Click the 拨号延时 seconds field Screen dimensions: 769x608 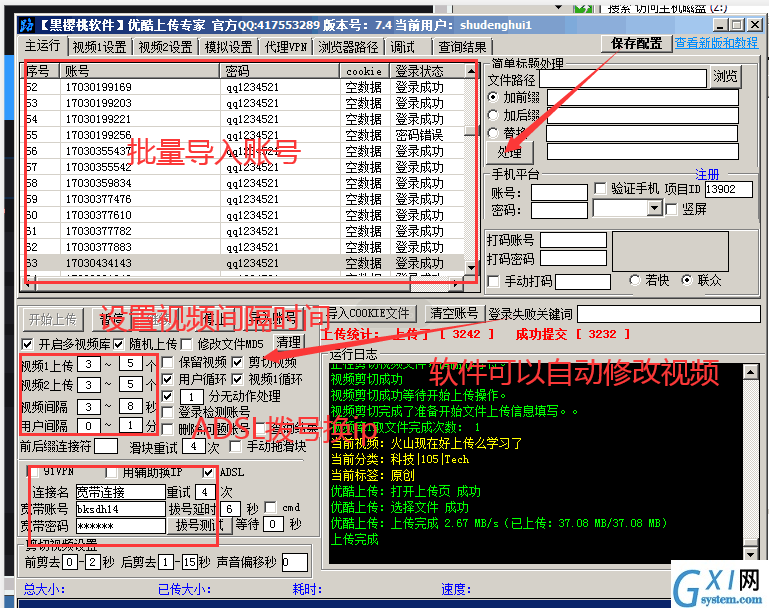click(x=231, y=508)
